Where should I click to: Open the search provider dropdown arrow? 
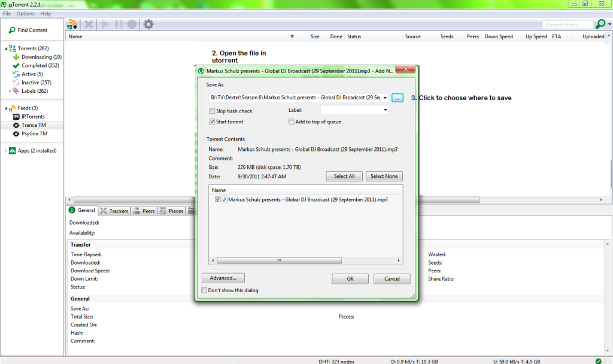[609, 24]
